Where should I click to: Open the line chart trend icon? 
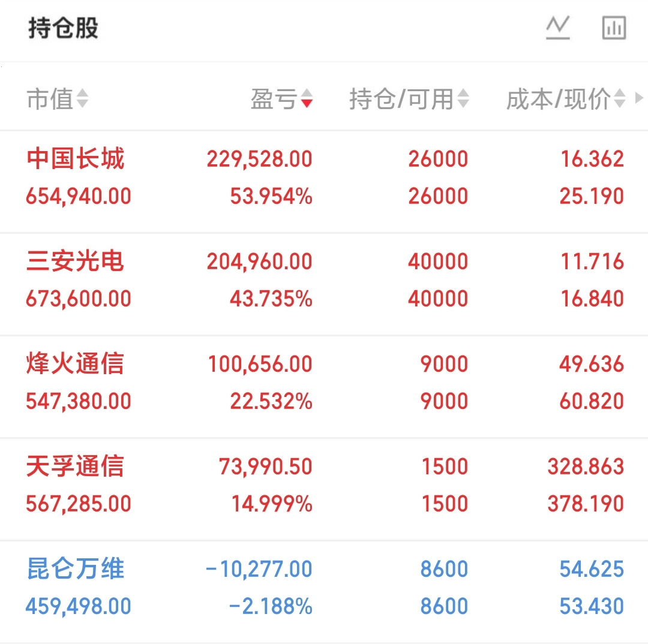[x=558, y=28]
